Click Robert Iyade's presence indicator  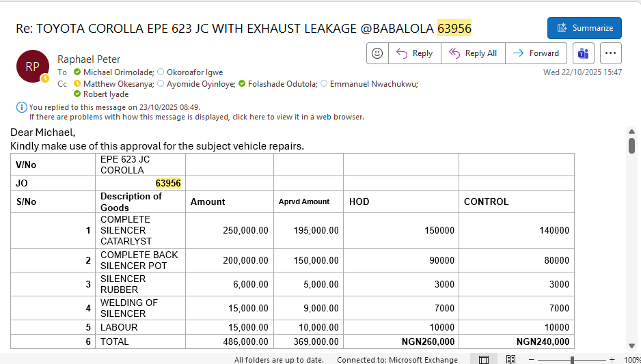77,94
